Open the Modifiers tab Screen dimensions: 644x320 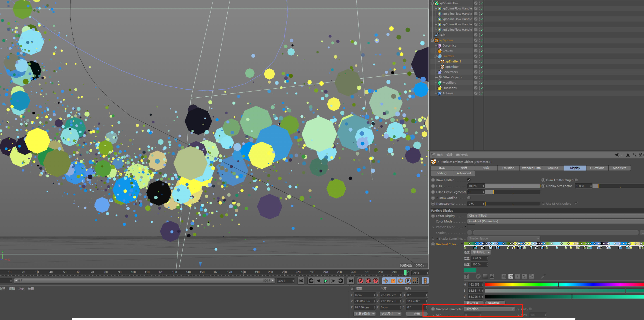pyautogui.click(x=619, y=168)
